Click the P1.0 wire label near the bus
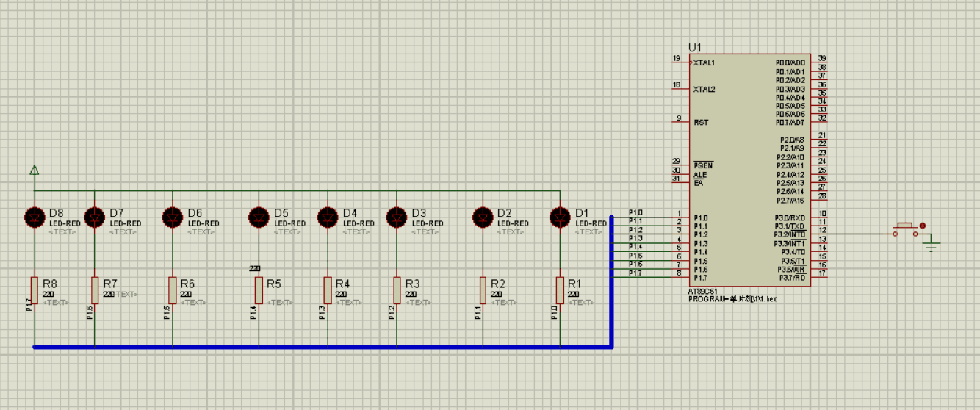Image resolution: width=980 pixels, height=410 pixels. click(x=635, y=212)
